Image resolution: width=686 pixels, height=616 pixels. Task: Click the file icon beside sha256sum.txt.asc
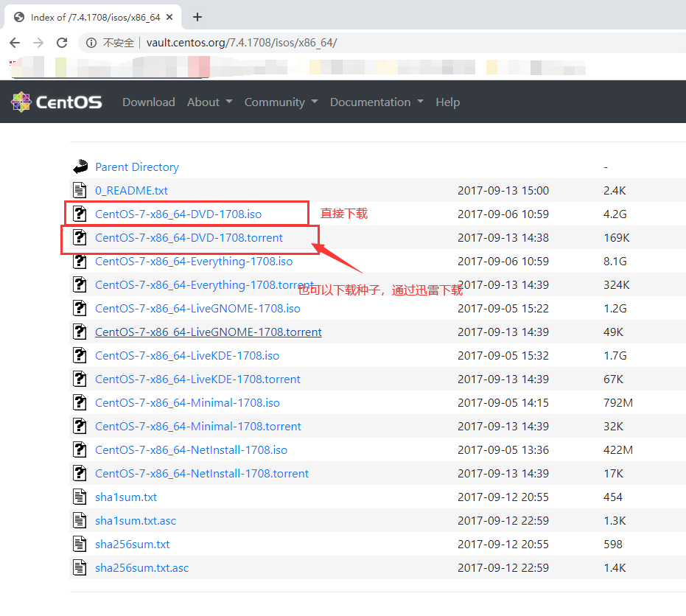pyautogui.click(x=80, y=568)
